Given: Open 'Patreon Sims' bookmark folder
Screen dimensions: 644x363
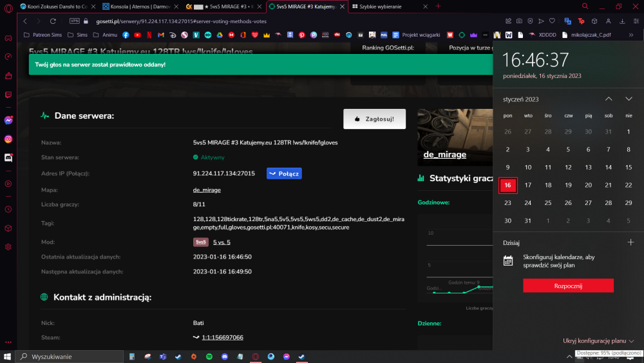Looking at the screenshot, I should (x=43, y=35).
